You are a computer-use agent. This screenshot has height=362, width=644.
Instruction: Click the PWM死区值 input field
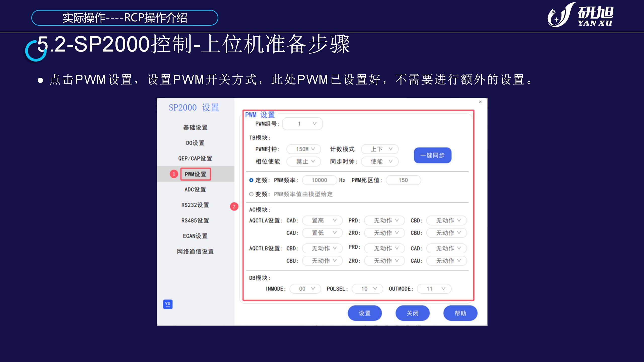[x=403, y=180]
